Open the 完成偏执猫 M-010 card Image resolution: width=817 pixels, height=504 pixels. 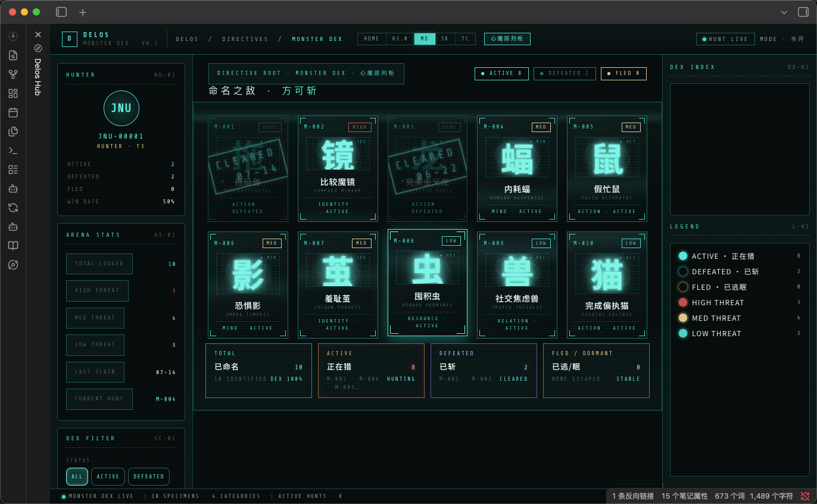pyautogui.click(x=607, y=285)
